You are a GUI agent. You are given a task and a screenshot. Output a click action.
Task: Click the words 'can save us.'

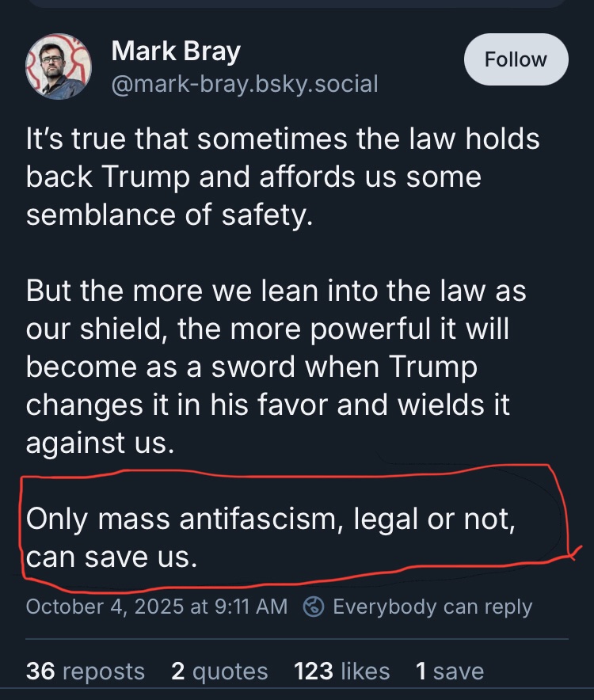(x=111, y=557)
